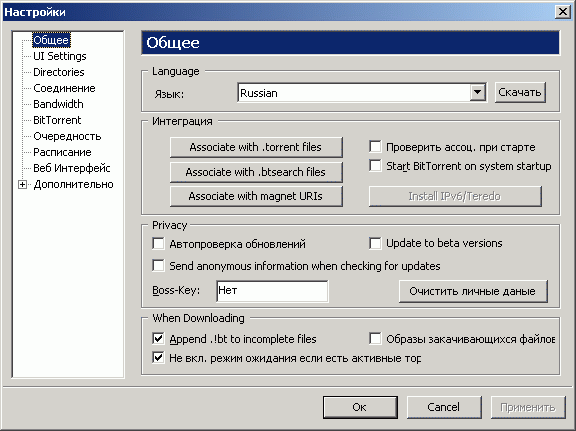Toggle Start BitTorrent on system startup
The height and width of the screenshot is (431, 576).
point(375,165)
